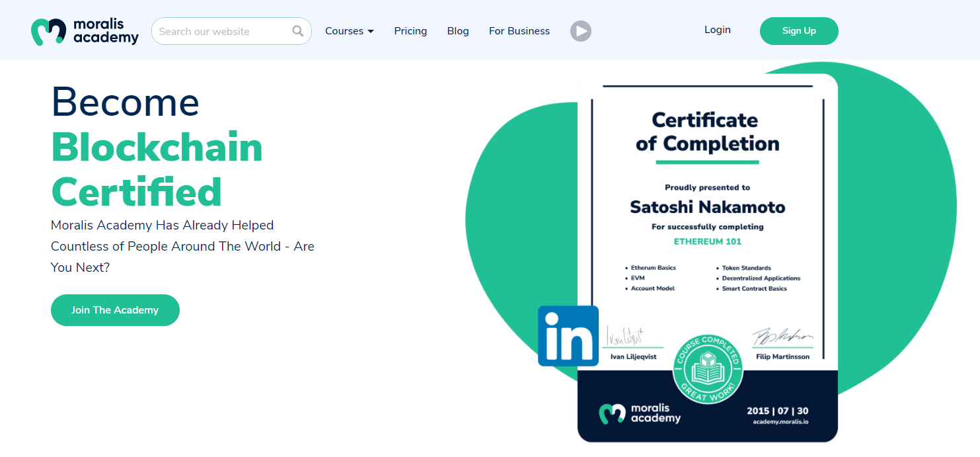This screenshot has width=980, height=457.
Task: Focus the Search our website field
Action: point(231,31)
